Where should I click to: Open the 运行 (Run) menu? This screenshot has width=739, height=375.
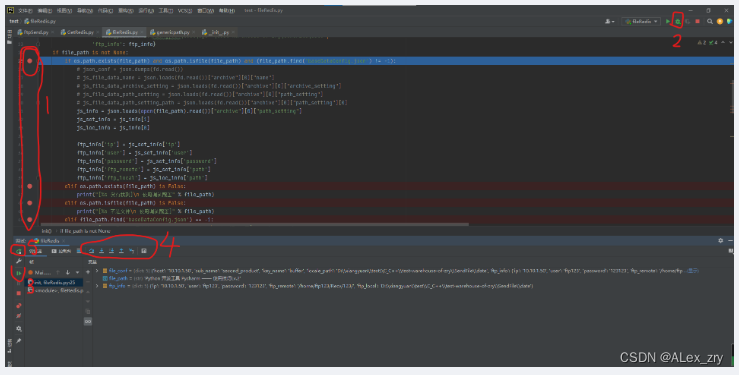tap(146, 10)
